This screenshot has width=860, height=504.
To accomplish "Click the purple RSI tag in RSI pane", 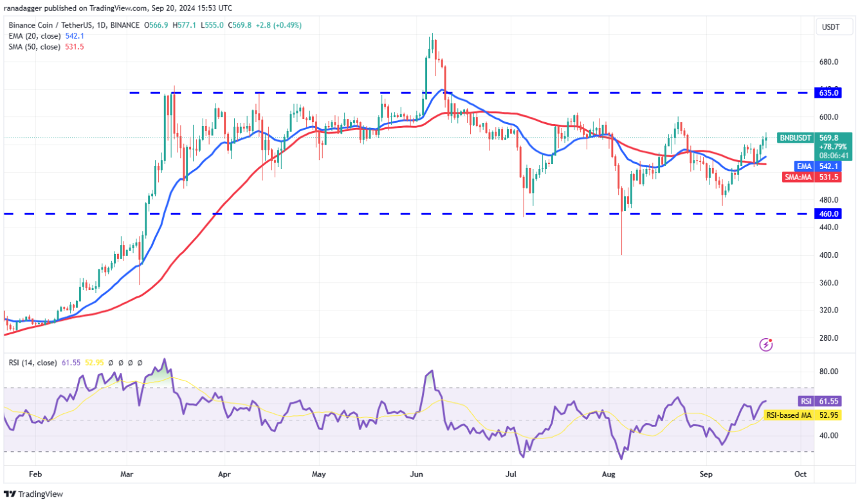I will coord(806,400).
